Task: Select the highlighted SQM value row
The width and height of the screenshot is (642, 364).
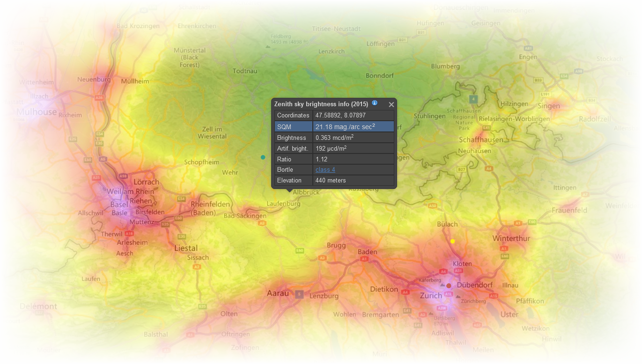Action: point(354,127)
